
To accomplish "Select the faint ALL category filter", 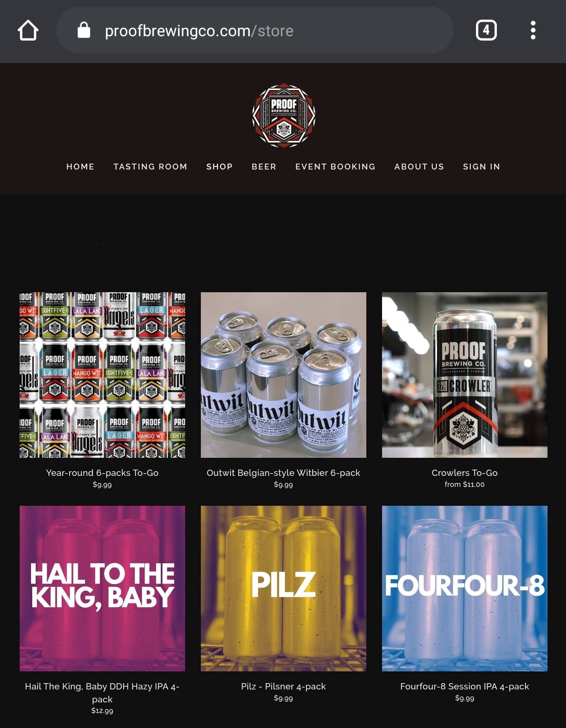I will pyautogui.click(x=104, y=243).
